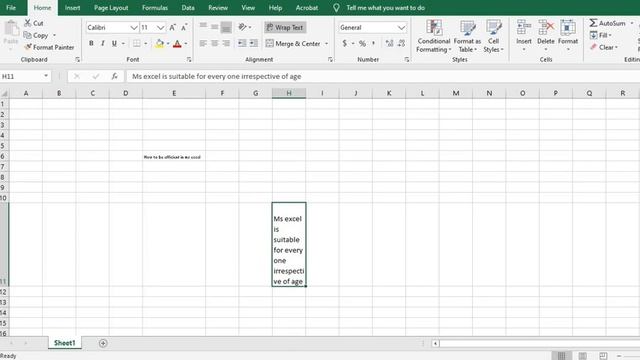Click Increase Indent icon
The image size is (640, 360).
[253, 43]
